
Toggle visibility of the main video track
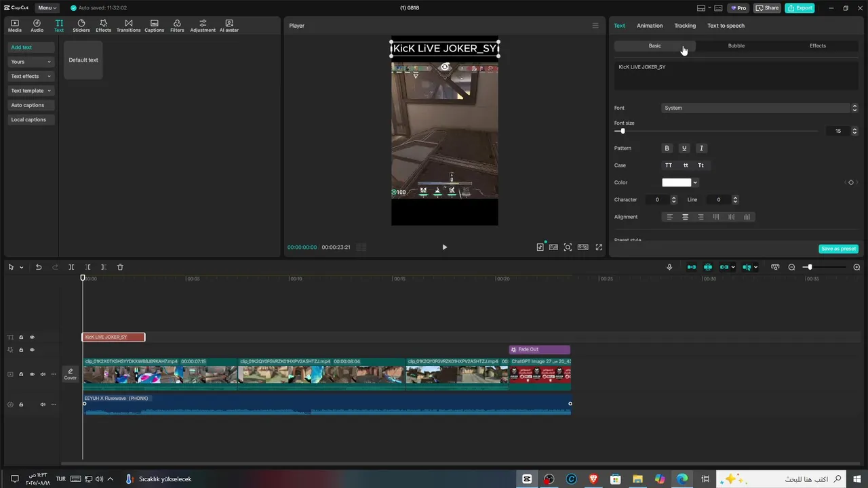(x=32, y=374)
